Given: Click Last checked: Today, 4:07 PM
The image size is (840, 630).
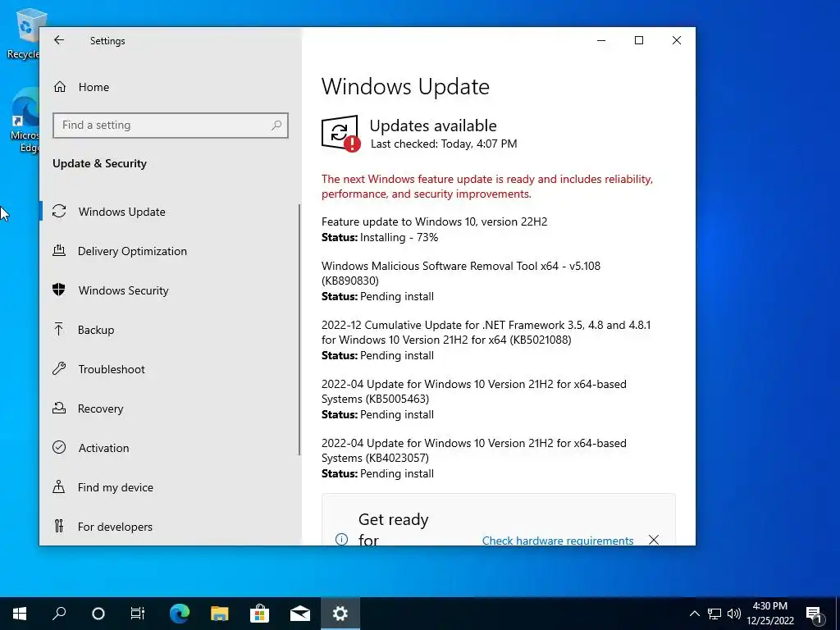Looking at the screenshot, I should (x=444, y=144).
